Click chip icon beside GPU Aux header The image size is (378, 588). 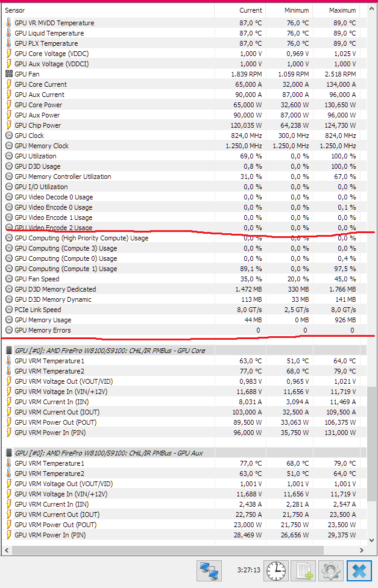coord(9,452)
